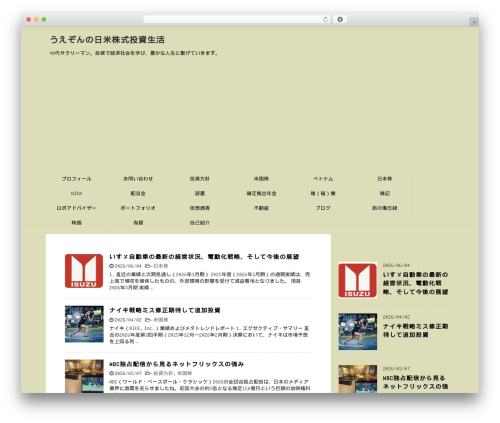Open ナイキ戦略ミス article title in main list
This screenshot has height=423, width=500.
pos(165,310)
